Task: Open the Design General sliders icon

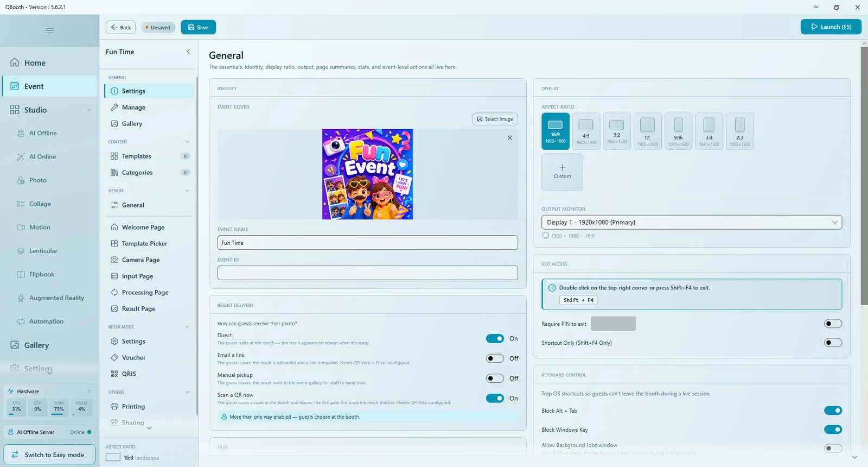Action: tap(114, 205)
